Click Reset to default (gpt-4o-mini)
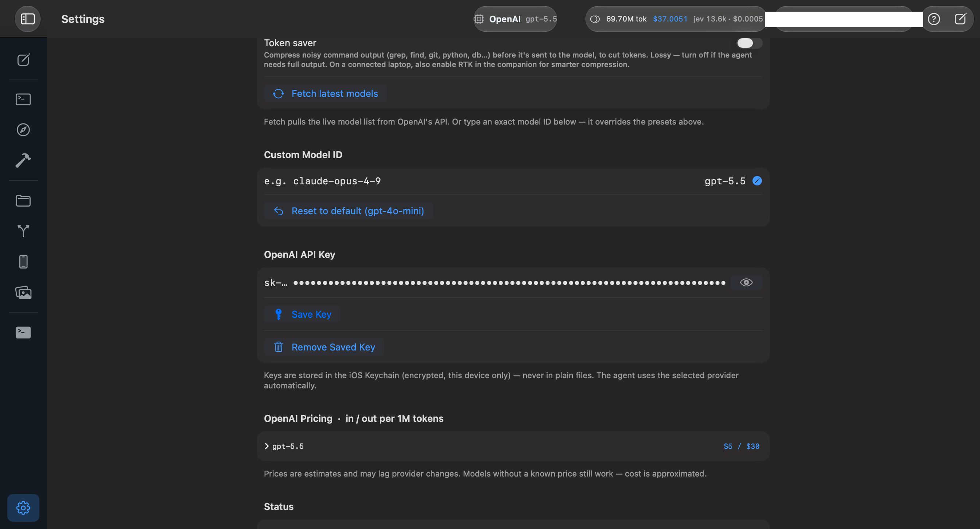 click(x=349, y=211)
